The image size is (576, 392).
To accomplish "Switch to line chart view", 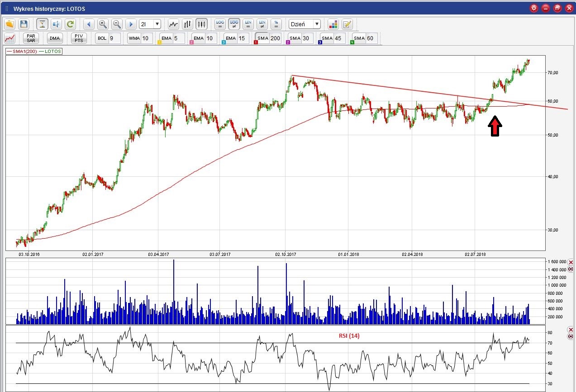I will (173, 24).
